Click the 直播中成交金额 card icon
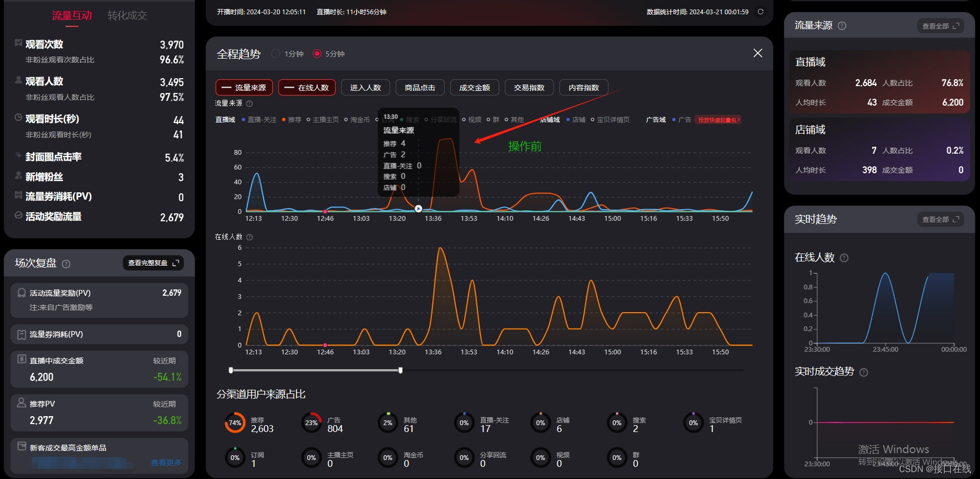This screenshot has height=479, width=980. 22,359
